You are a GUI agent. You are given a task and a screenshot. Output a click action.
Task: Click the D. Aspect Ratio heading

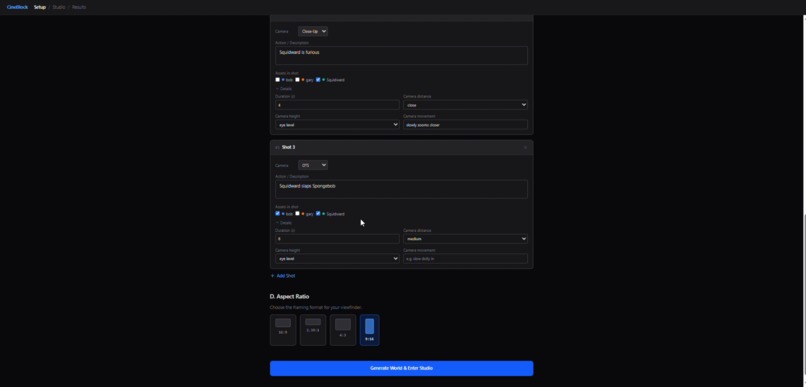pyautogui.click(x=289, y=297)
